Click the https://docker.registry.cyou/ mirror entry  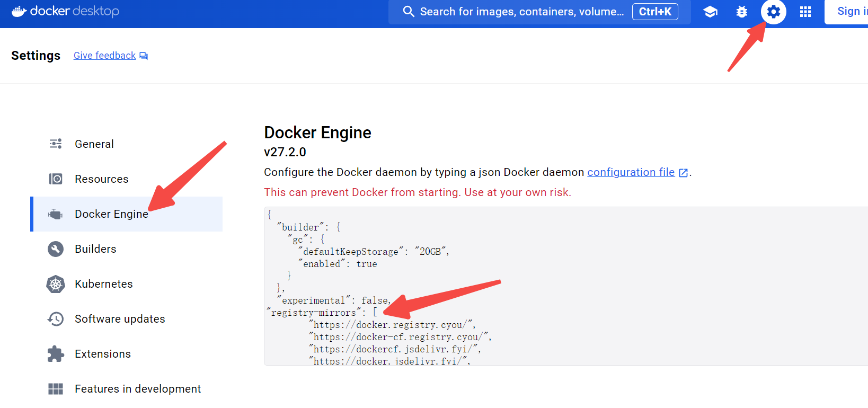(x=392, y=325)
